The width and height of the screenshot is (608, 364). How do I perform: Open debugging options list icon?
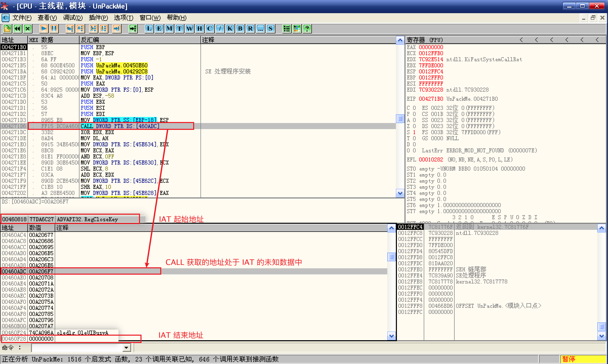tap(287, 29)
